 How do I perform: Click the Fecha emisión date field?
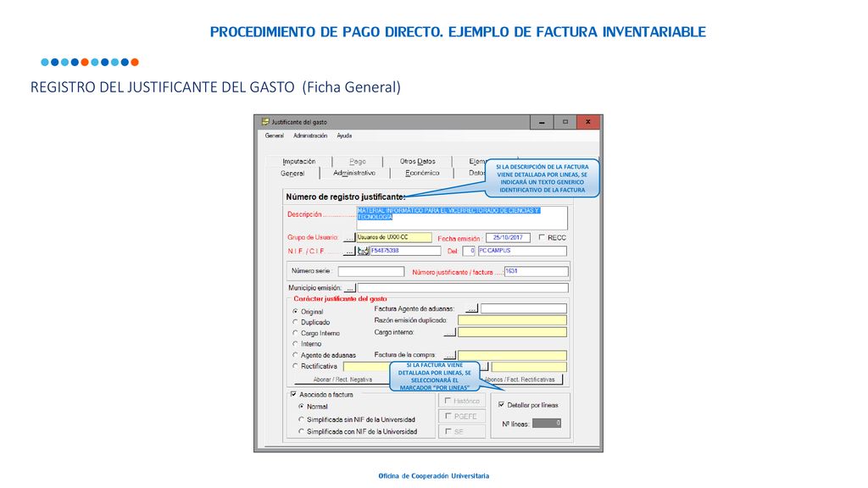pyautogui.click(x=509, y=238)
